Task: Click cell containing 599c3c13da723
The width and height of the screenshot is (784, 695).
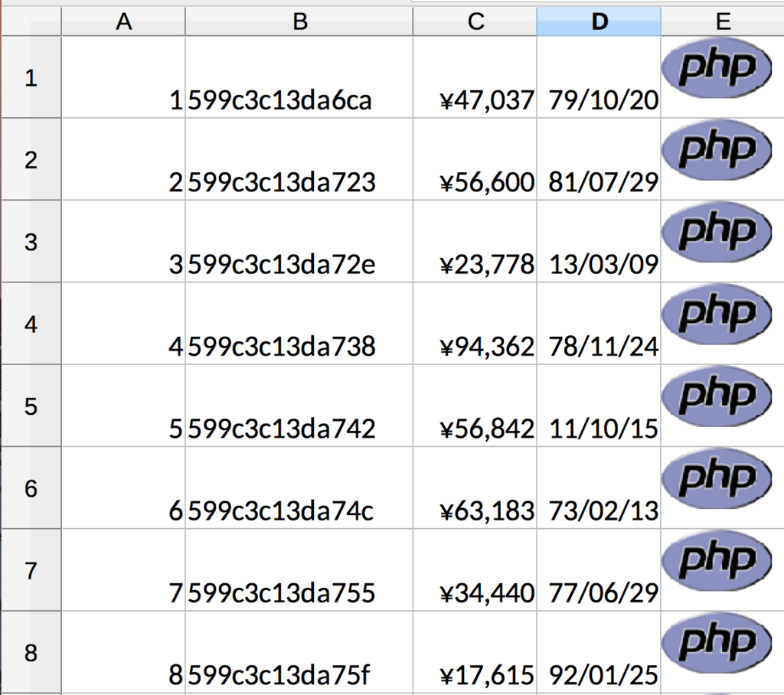Action: (299, 159)
